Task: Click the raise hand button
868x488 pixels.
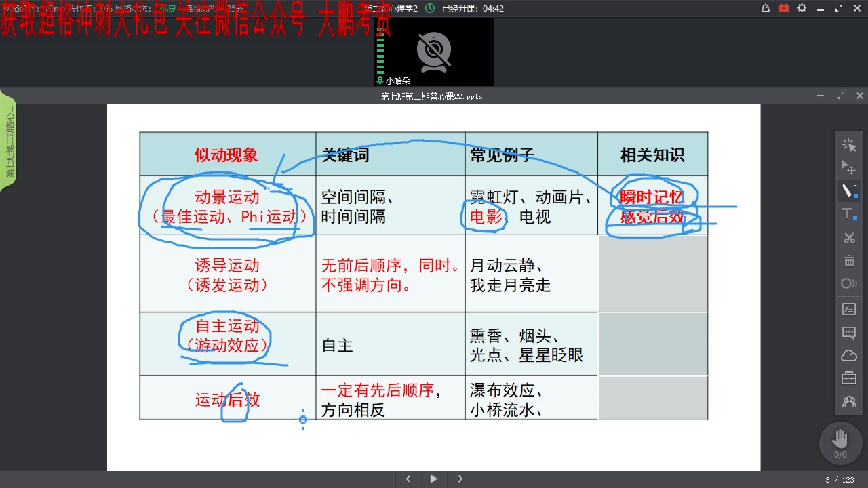Action: tap(841, 443)
